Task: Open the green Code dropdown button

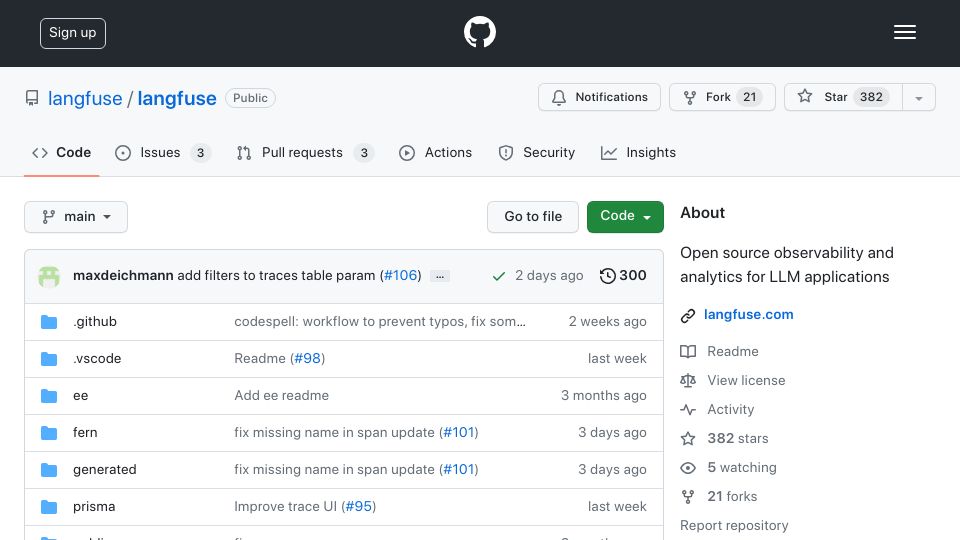Action: click(625, 217)
